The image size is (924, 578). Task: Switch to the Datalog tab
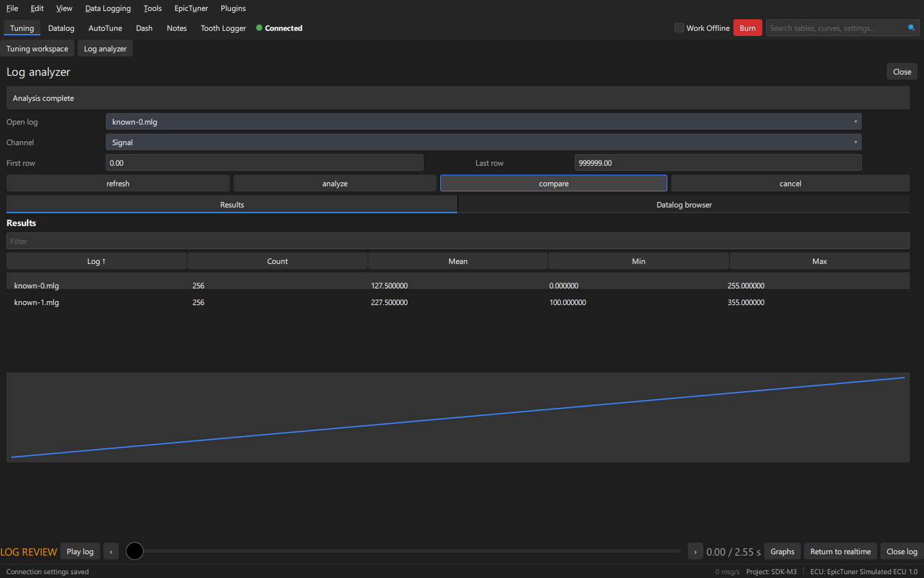(61, 28)
